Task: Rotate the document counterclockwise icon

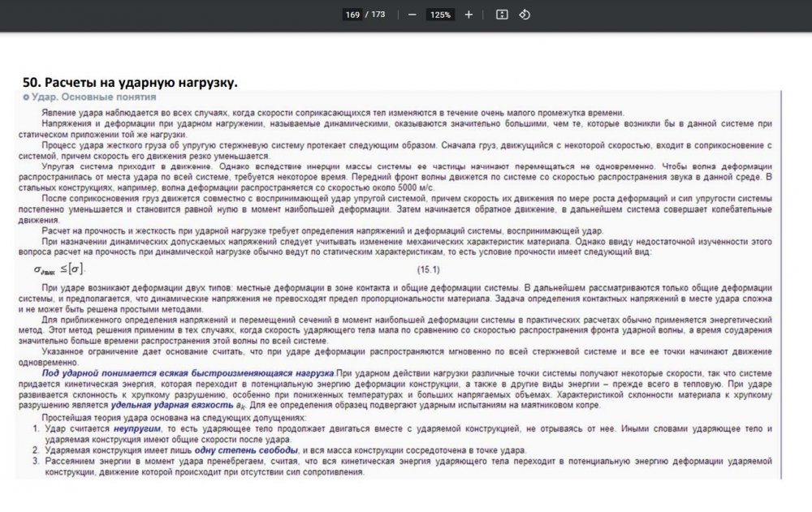Action: [525, 15]
